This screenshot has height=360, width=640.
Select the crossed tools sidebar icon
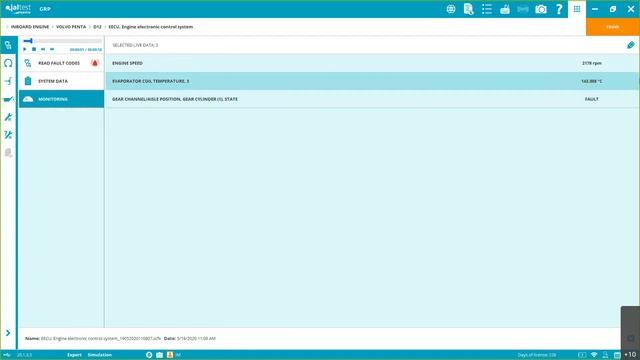(8, 135)
